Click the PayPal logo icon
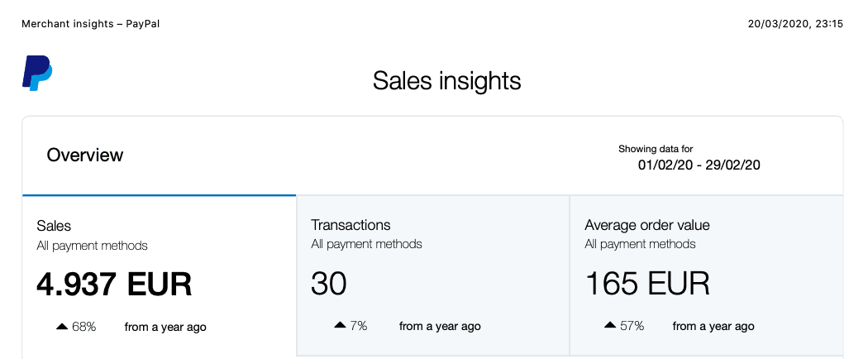The height and width of the screenshot is (359, 868). (37, 73)
